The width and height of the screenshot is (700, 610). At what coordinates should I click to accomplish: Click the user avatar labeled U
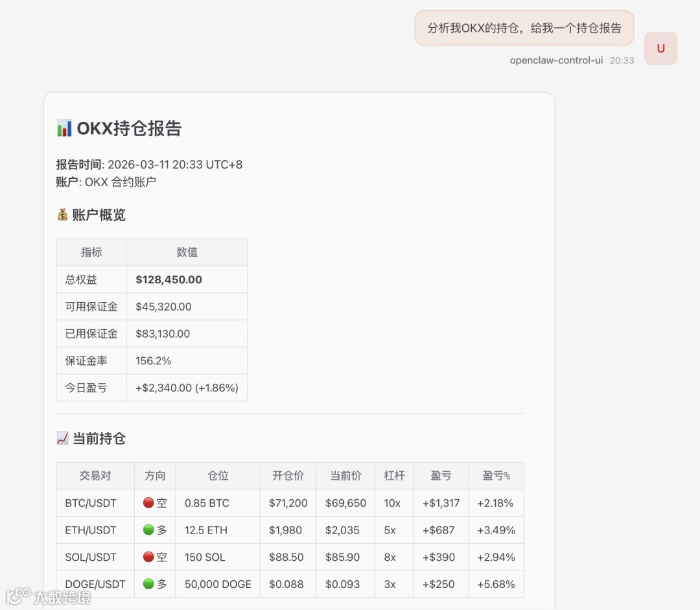(660, 48)
